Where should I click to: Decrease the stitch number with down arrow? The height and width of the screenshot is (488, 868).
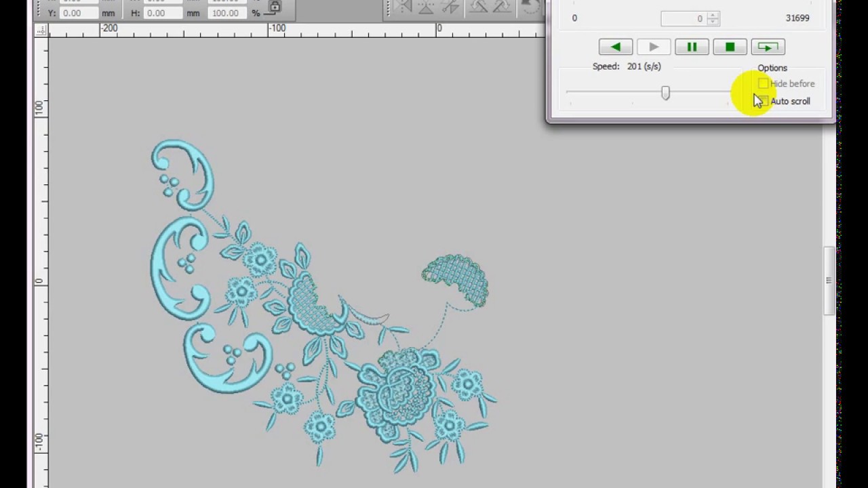click(x=713, y=22)
